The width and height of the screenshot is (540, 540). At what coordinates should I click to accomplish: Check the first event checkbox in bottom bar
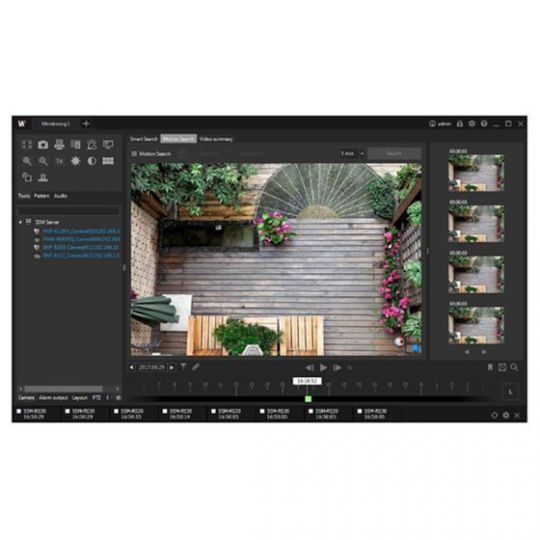tap(19, 411)
